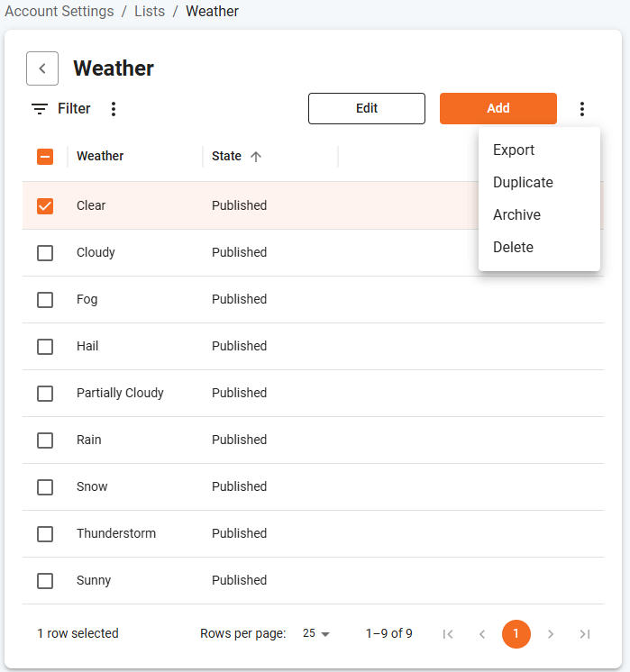The image size is (630, 672).
Task: Click the back arrow button beside Weather title
Action: coord(42,68)
